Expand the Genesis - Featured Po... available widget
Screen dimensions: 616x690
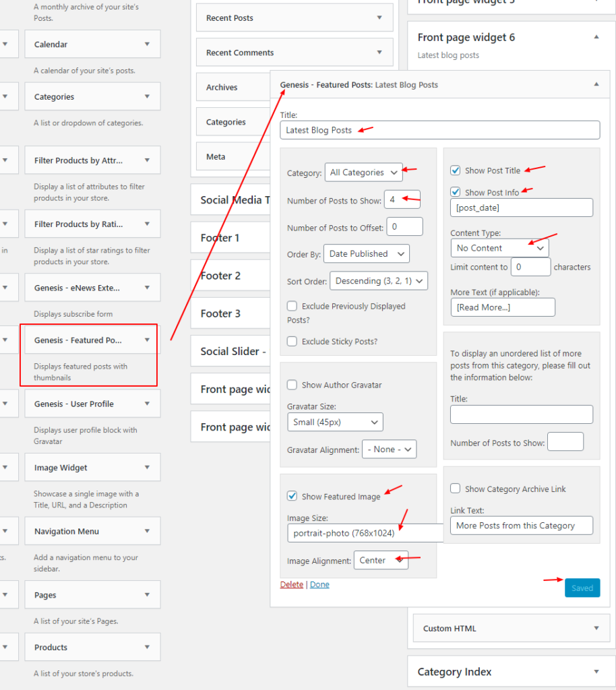point(147,340)
